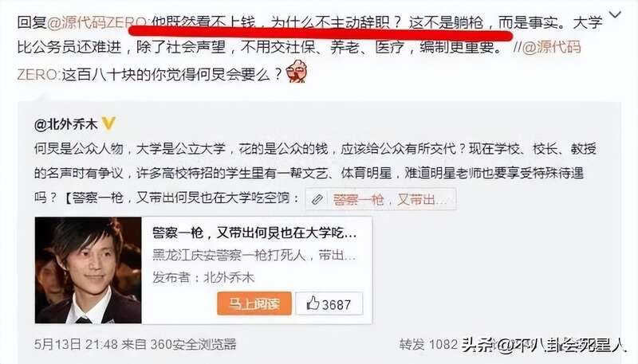Click the publisher name 北外乔木 in card
Viewport: 638px width, 364px height.
[229, 277]
